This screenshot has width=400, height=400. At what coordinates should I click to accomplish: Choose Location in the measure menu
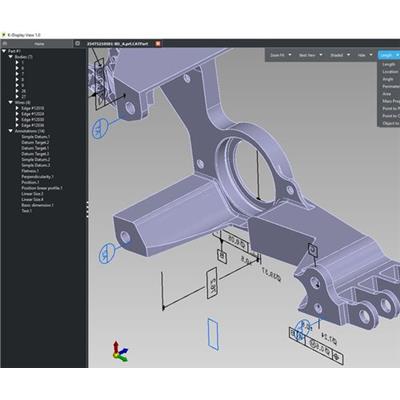pos(389,72)
